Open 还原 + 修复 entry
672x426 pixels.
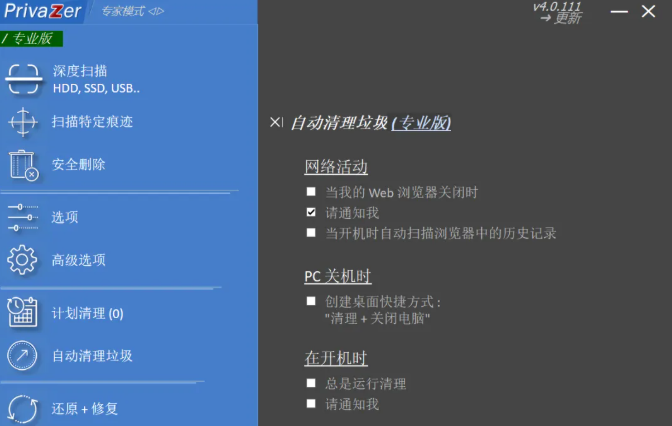(x=84, y=409)
